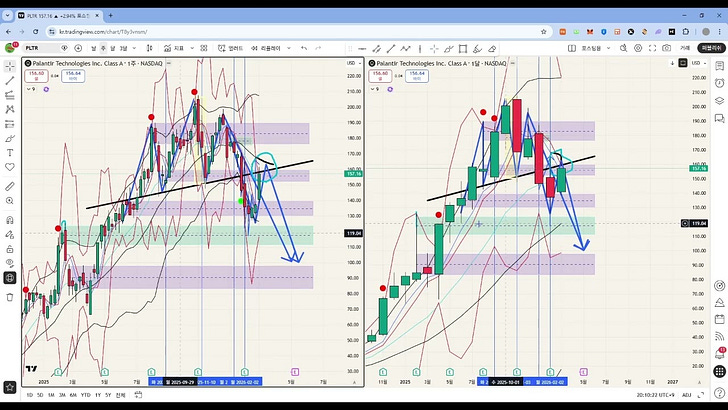Open the timezone 20:10:22 UTC+9 menu
Viewport: 728px width, 410px height.
(x=656, y=395)
